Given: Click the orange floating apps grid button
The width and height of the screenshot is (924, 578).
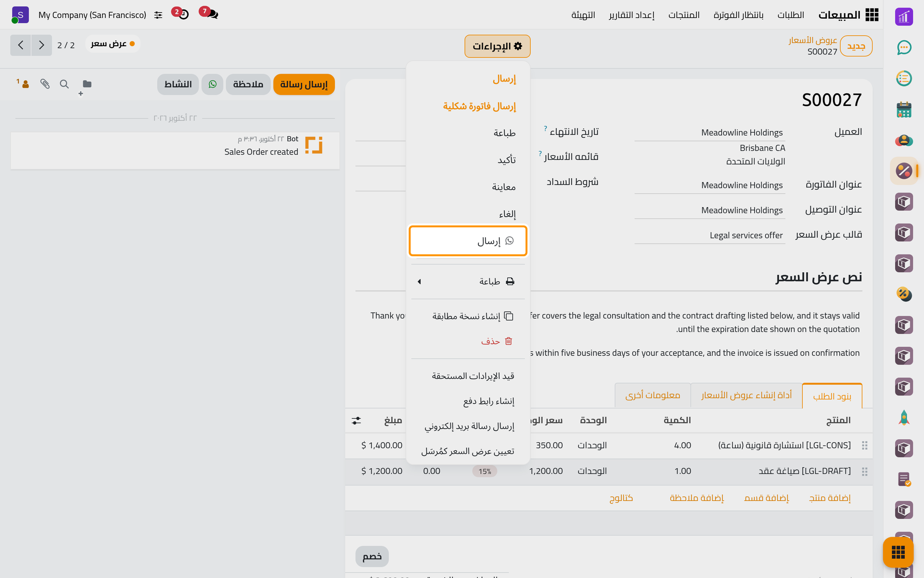Looking at the screenshot, I should 898,552.
